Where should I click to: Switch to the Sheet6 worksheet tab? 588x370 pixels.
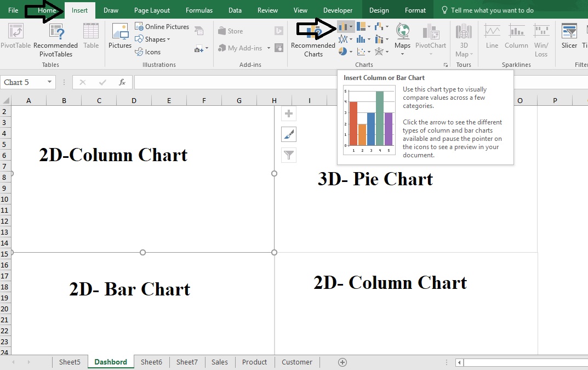(x=151, y=362)
